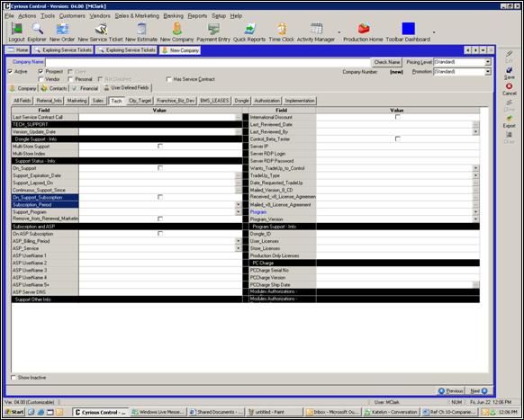Launch the Time Clock tool

tap(282, 29)
